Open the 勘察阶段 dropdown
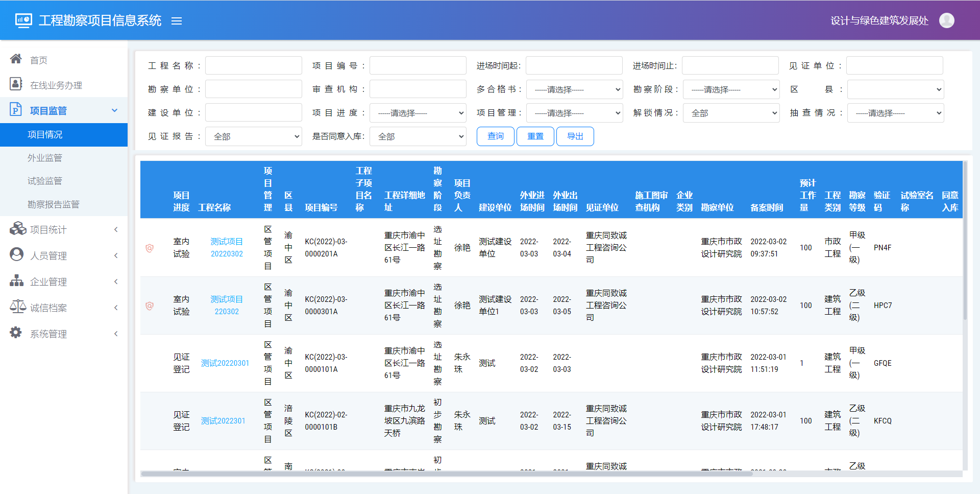The width and height of the screenshot is (980, 494). pos(731,89)
